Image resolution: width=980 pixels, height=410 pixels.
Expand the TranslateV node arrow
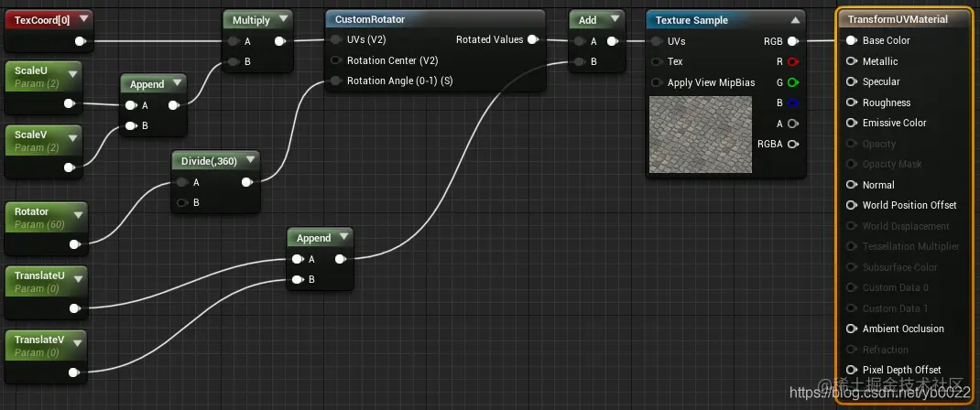[78, 343]
